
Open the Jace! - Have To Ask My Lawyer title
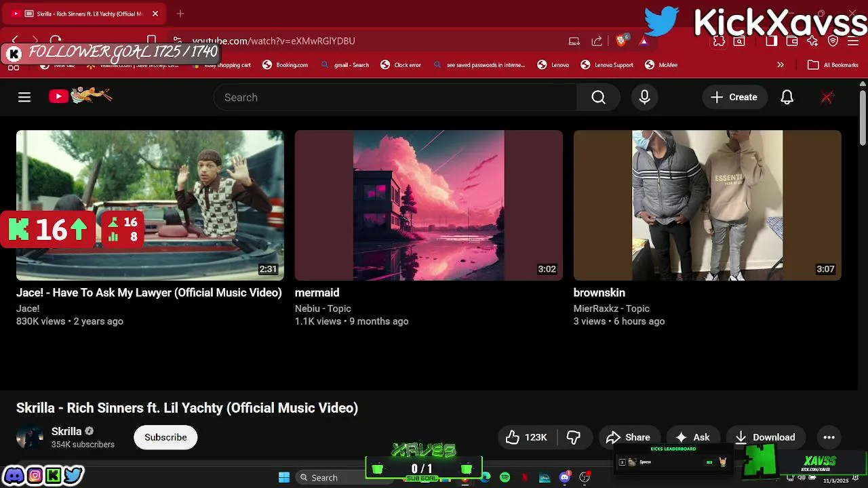(149, 293)
